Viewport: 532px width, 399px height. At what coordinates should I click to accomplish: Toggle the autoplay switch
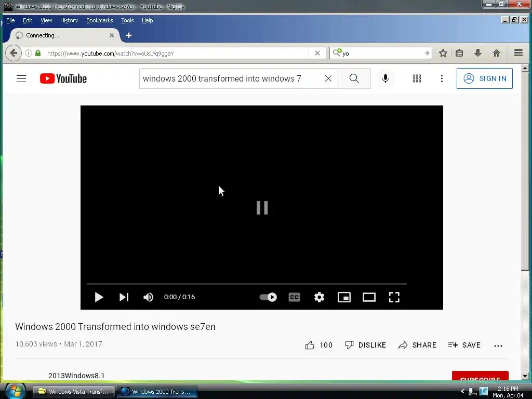click(x=268, y=297)
